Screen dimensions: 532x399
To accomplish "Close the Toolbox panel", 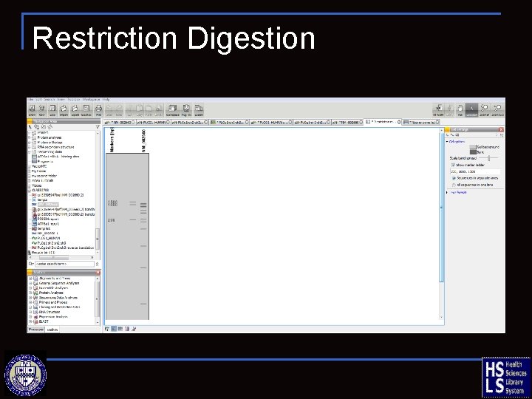I will click(x=98, y=273).
